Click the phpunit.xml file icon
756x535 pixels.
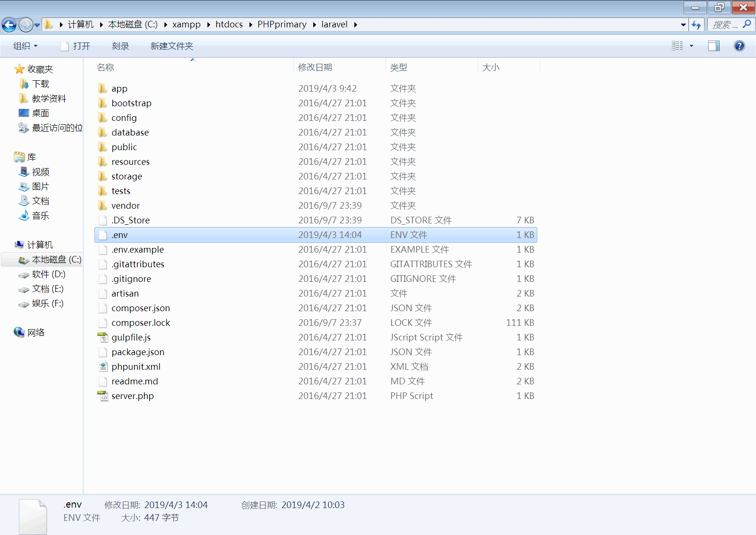tap(103, 366)
